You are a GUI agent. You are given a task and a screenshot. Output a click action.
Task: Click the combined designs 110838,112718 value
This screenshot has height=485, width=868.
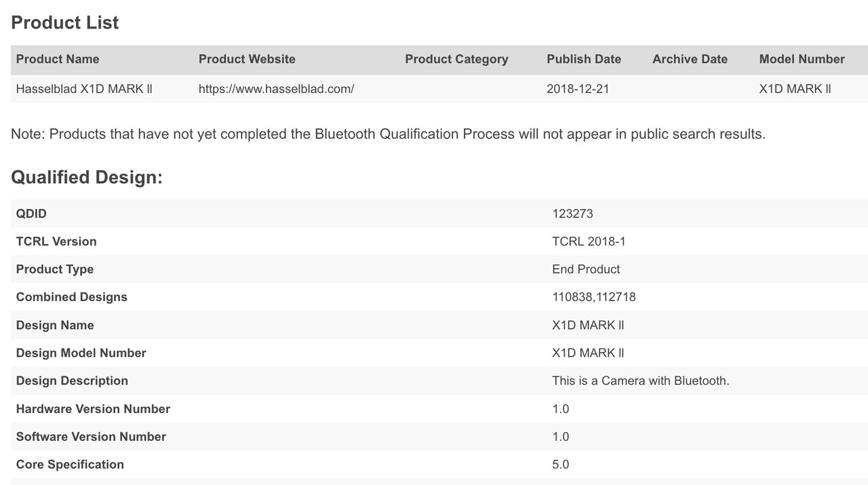click(594, 297)
